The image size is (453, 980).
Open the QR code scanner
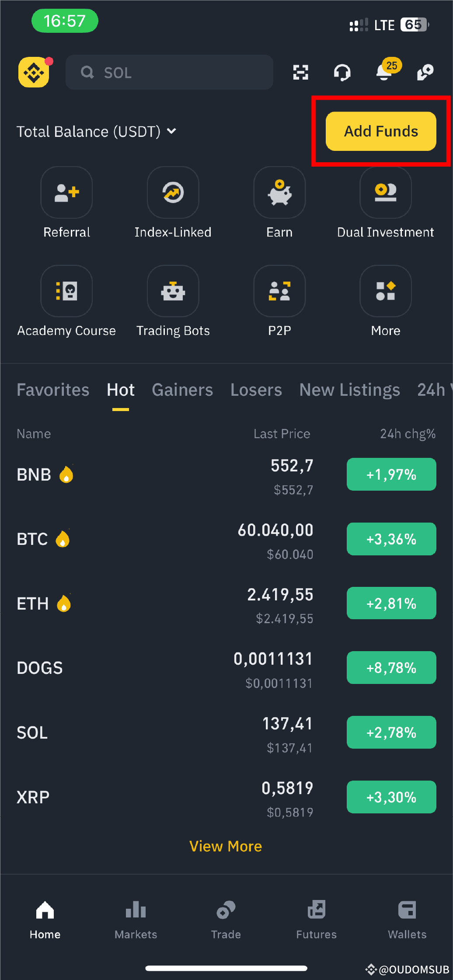click(x=300, y=72)
